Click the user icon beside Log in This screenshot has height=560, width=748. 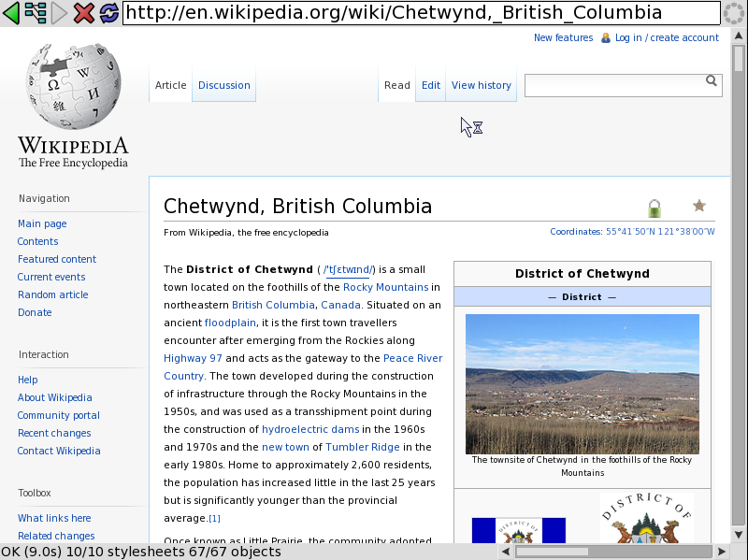point(605,37)
